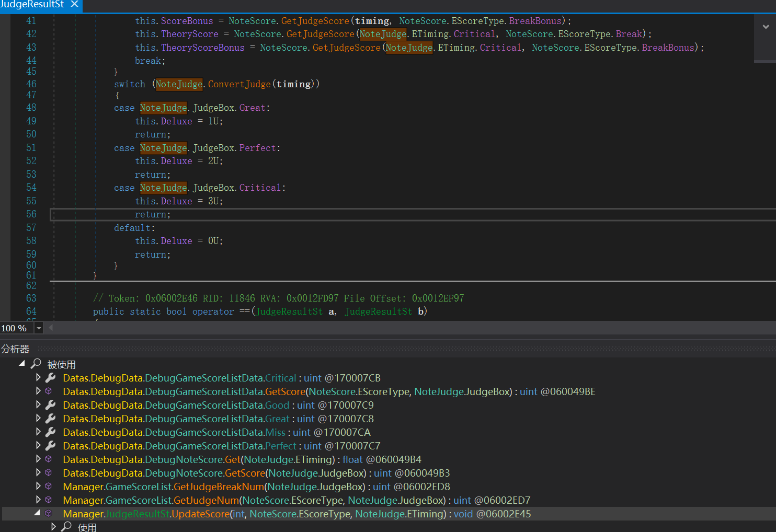Expand the DebugNoteScore.Get row
This screenshot has height=532, width=776.
tap(38, 458)
